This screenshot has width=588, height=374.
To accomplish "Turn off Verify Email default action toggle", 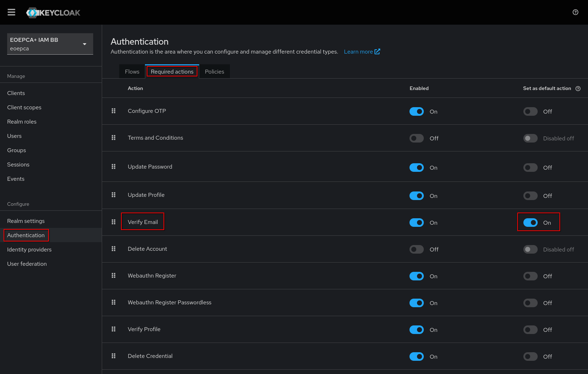I will point(530,223).
